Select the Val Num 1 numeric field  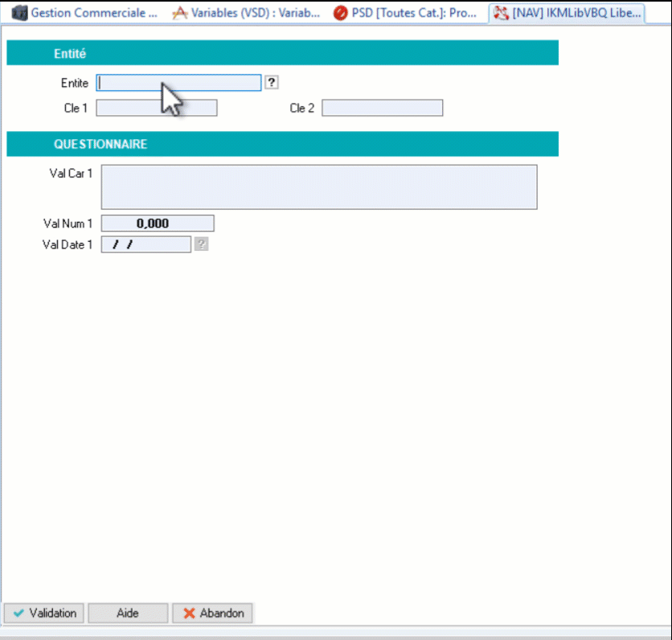click(158, 224)
